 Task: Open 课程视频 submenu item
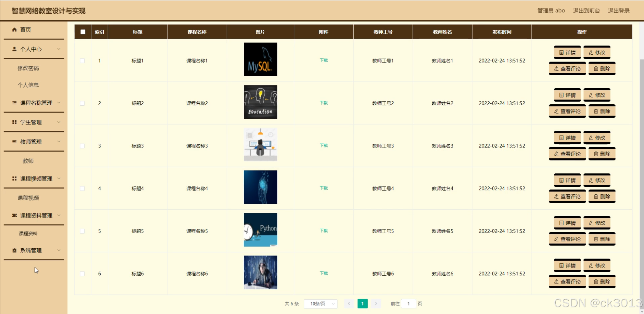point(28,198)
